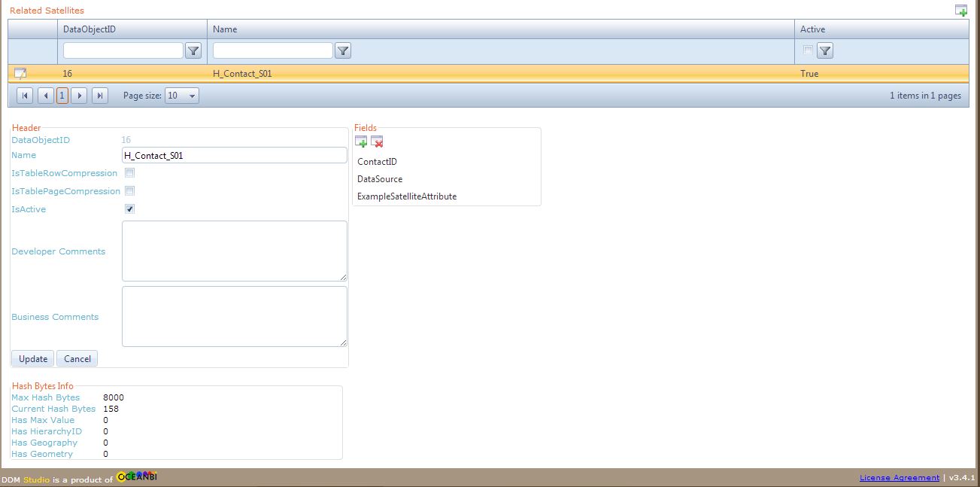Go to the next page of the grid
Viewport: 980px width, 487px height.
click(79, 96)
